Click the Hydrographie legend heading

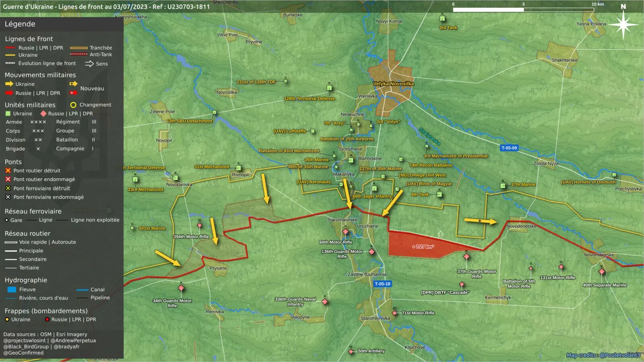(x=26, y=280)
